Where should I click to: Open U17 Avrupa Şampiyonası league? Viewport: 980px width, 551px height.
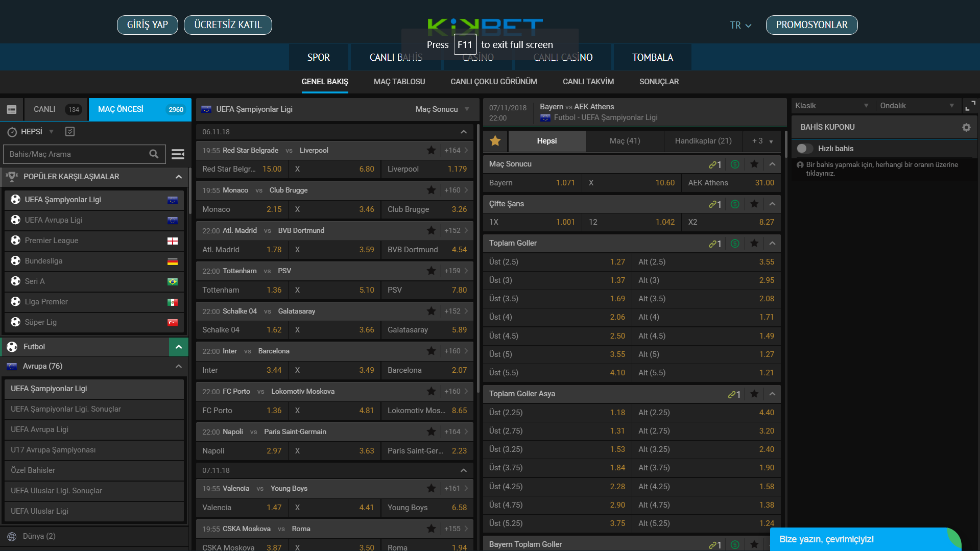pos(94,450)
